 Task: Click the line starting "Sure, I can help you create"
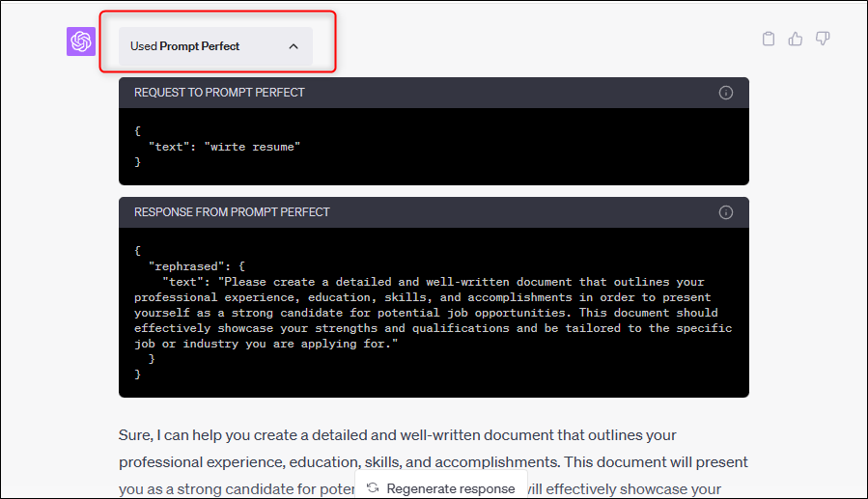[x=397, y=435]
